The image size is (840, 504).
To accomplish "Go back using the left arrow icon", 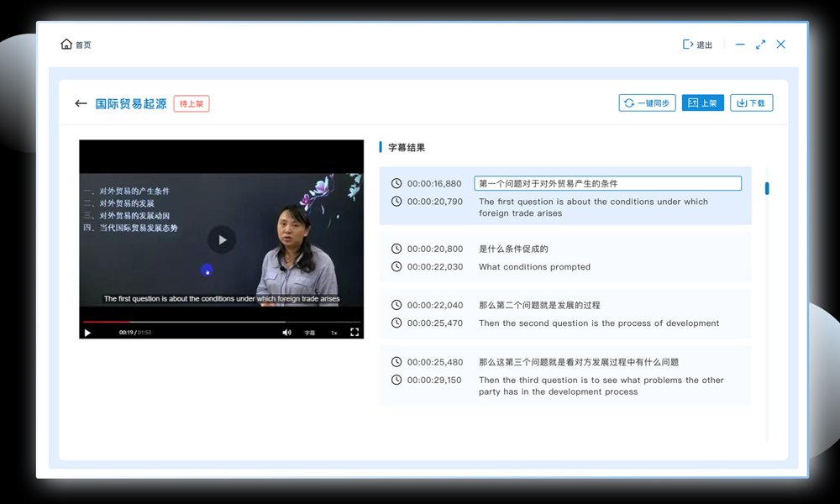I will click(81, 103).
